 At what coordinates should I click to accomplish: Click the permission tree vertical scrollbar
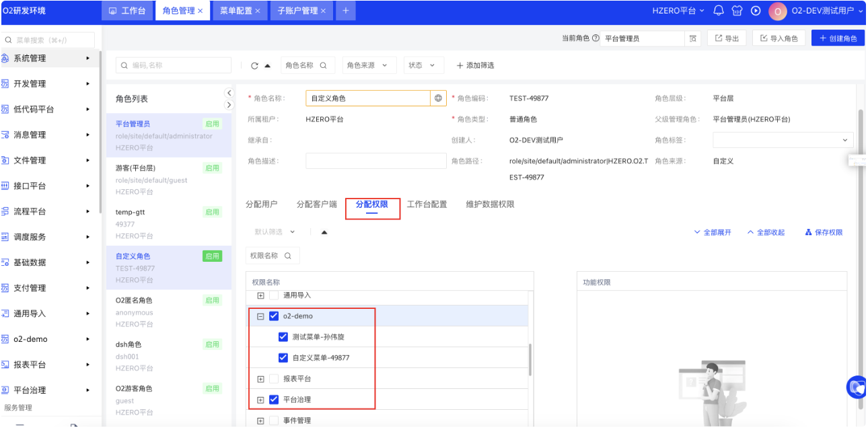530,360
